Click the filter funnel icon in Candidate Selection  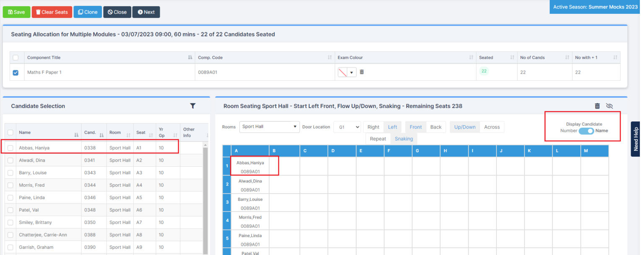click(192, 106)
